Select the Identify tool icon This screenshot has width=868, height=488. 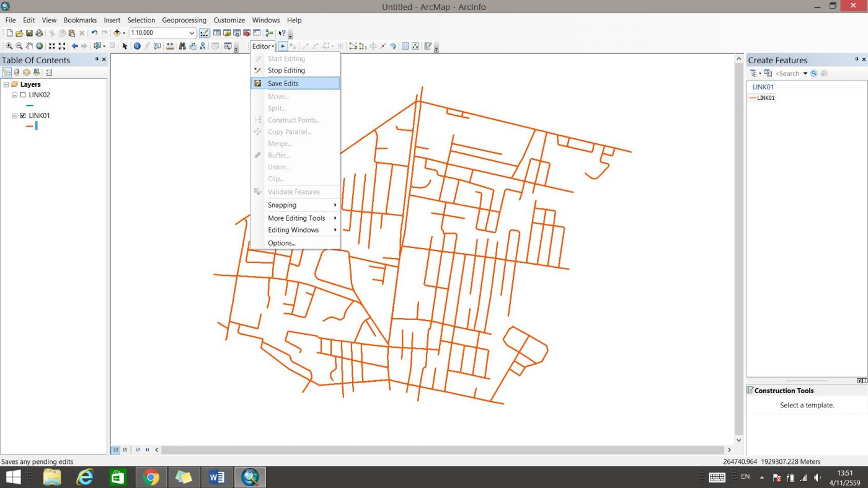(137, 47)
